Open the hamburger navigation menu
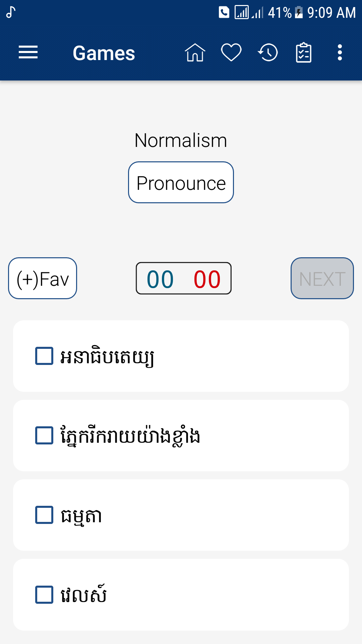Viewport: 362px width, 644px height. pos(28,53)
